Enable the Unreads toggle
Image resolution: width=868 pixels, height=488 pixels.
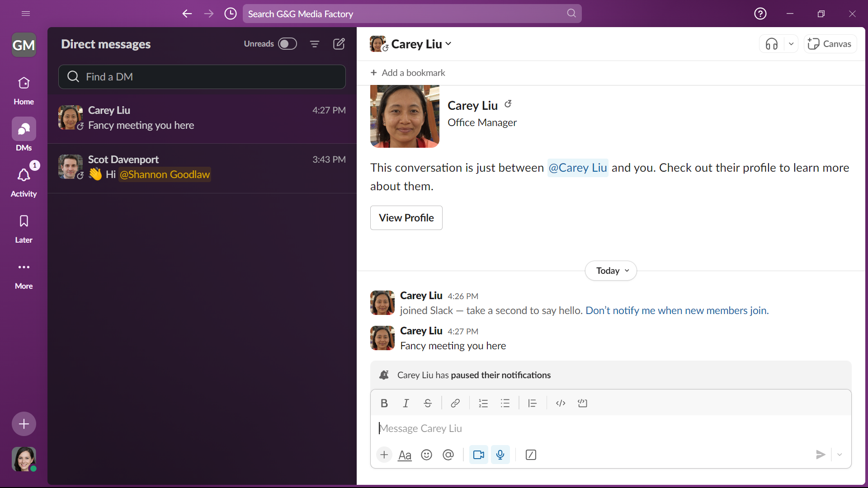tap(288, 44)
